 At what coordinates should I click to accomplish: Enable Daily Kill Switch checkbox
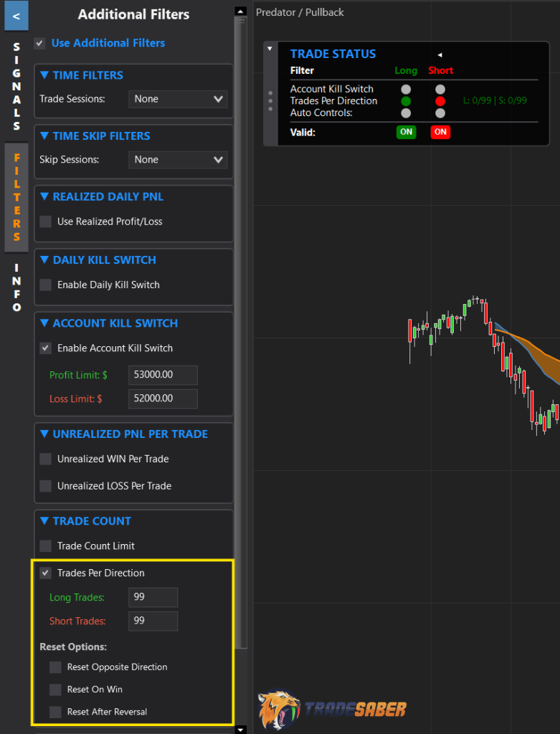tap(45, 285)
